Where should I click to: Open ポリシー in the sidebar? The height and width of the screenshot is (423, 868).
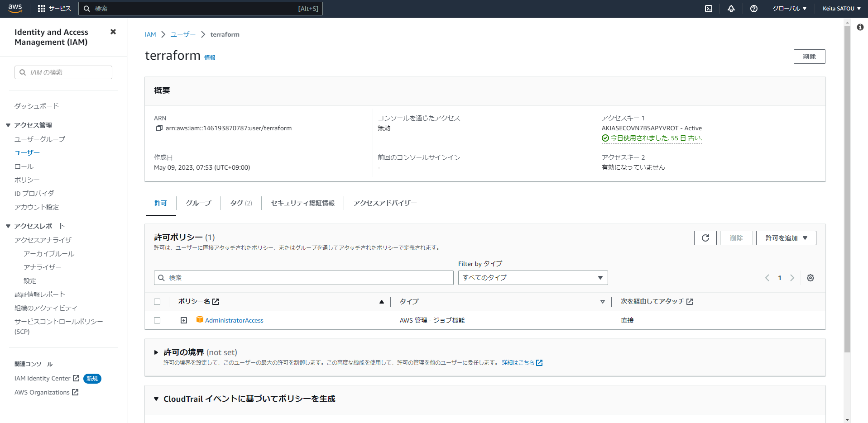[x=27, y=180]
